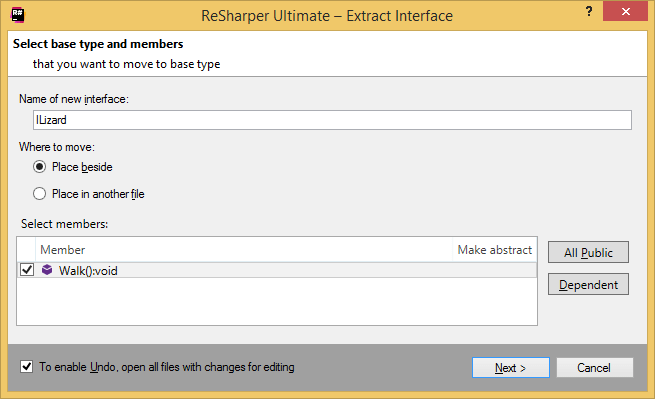This screenshot has height=399, width=655.
Task: Select the Place beside radio option
Action: tap(40, 167)
